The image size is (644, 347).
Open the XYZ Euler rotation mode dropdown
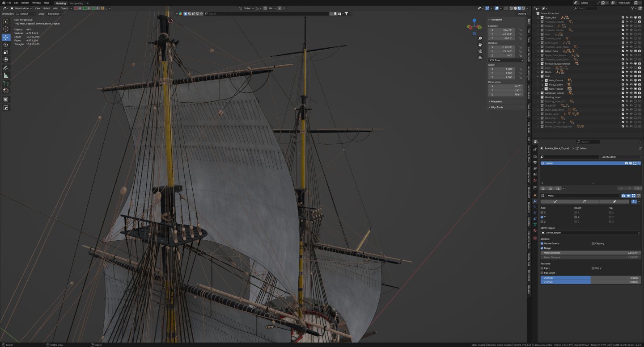click(x=506, y=60)
